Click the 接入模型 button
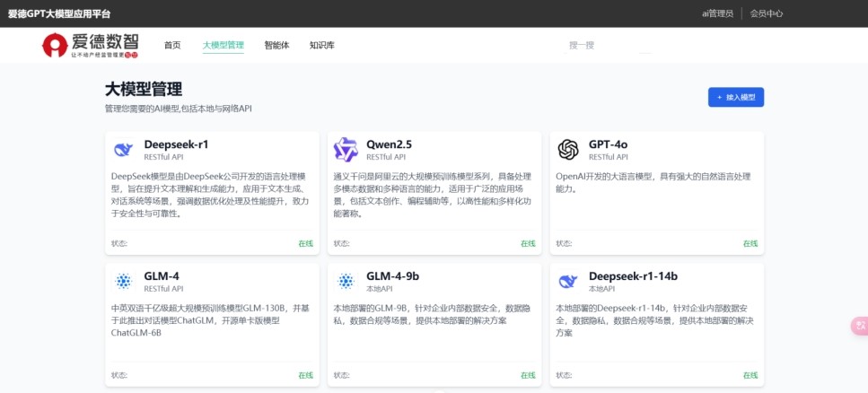The image size is (868, 393). [736, 97]
